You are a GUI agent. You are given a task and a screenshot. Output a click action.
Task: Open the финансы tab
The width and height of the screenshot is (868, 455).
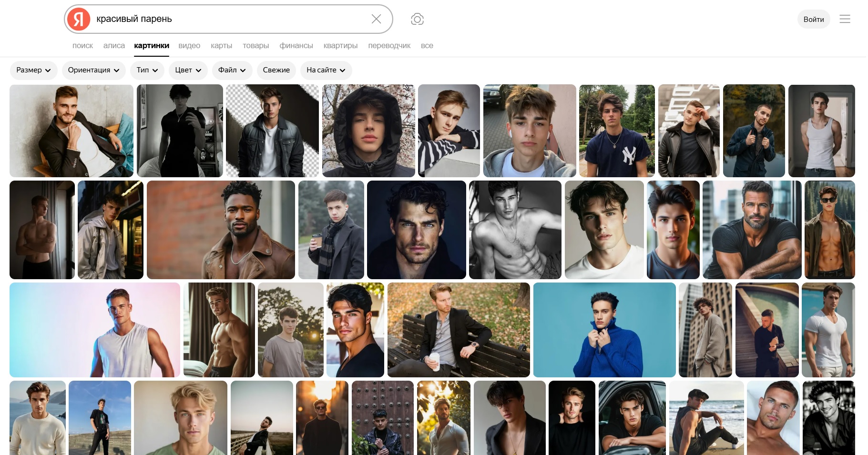pos(296,46)
